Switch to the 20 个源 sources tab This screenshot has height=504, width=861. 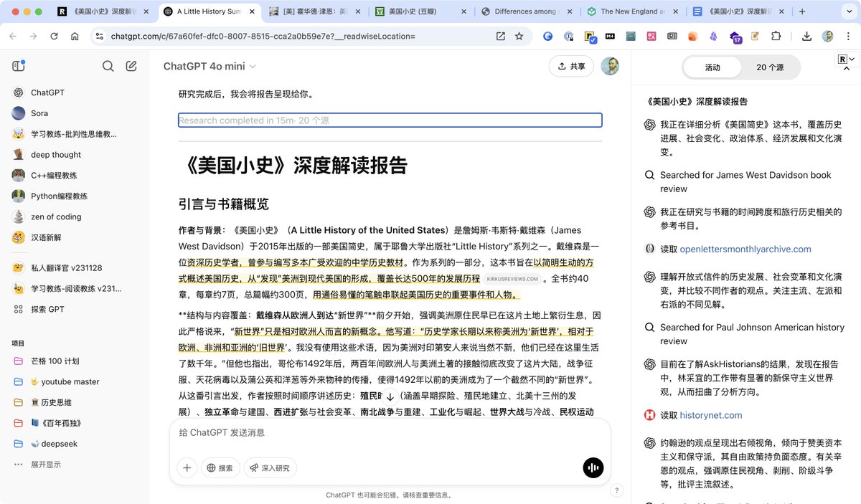[x=770, y=67]
